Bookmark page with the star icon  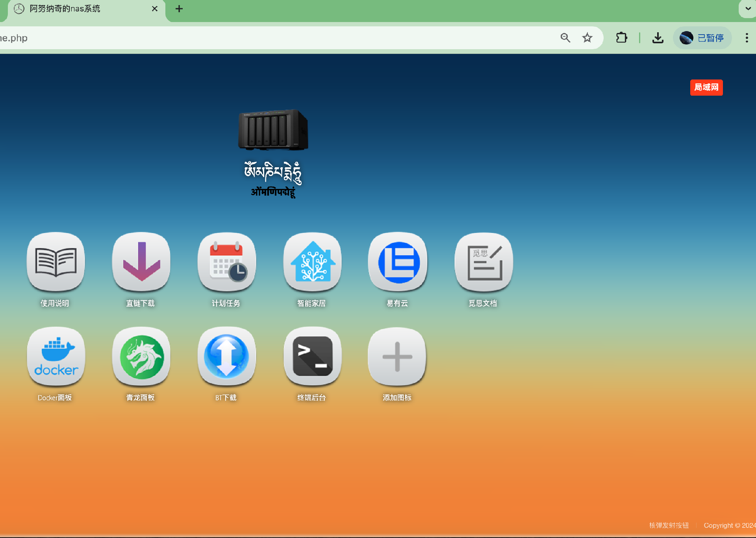coord(587,38)
